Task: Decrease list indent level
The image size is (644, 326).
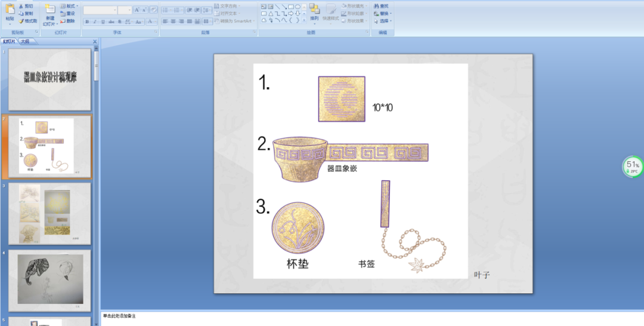Action: pos(189,10)
